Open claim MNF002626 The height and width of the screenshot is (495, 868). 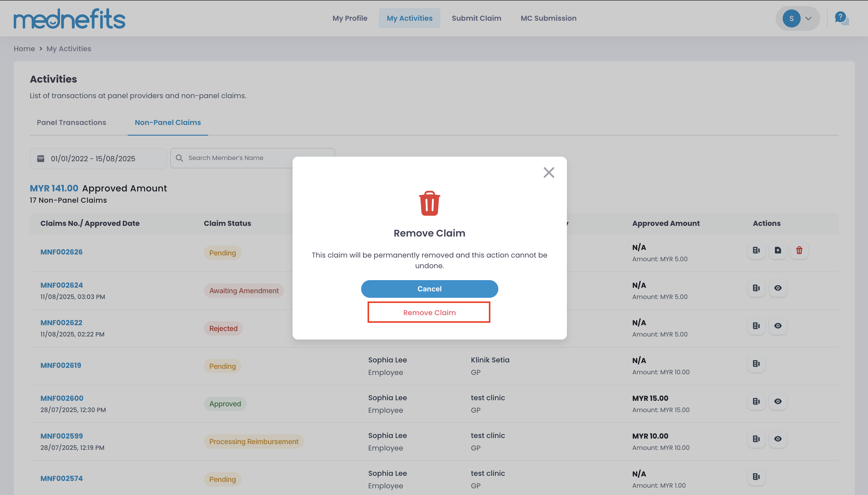pyautogui.click(x=62, y=252)
